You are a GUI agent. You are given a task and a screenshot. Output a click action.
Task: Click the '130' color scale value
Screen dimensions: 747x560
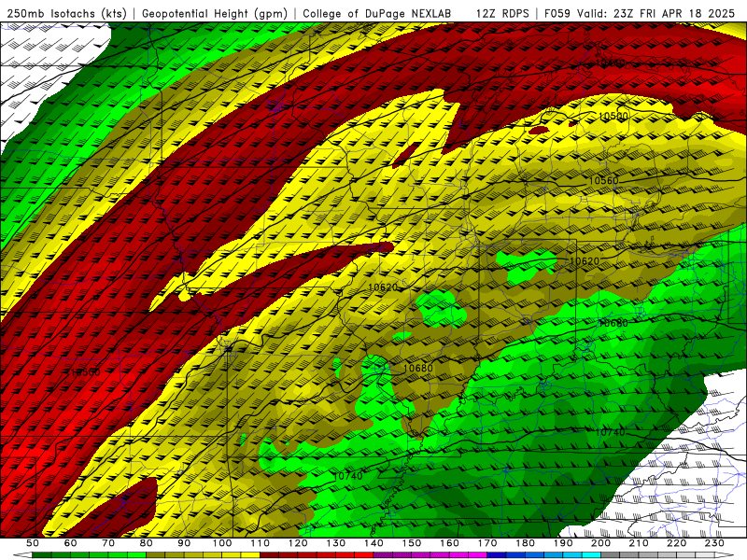[x=336, y=543]
